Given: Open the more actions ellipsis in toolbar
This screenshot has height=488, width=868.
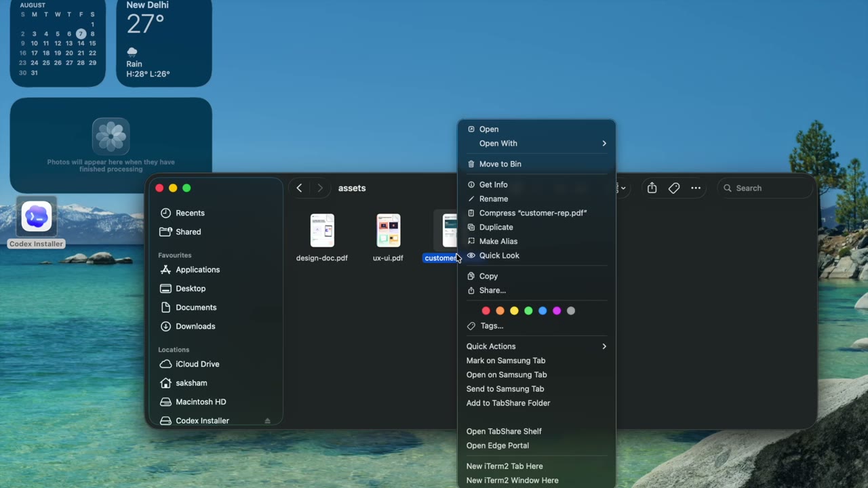Looking at the screenshot, I should tap(696, 188).
